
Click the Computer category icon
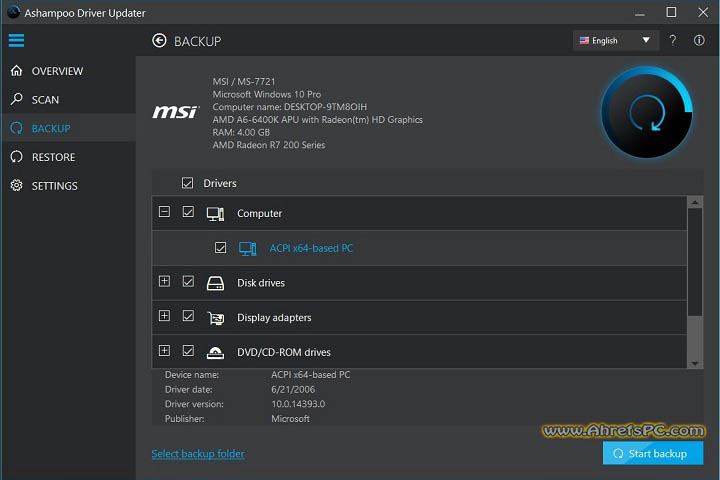(x=215, y=214)
